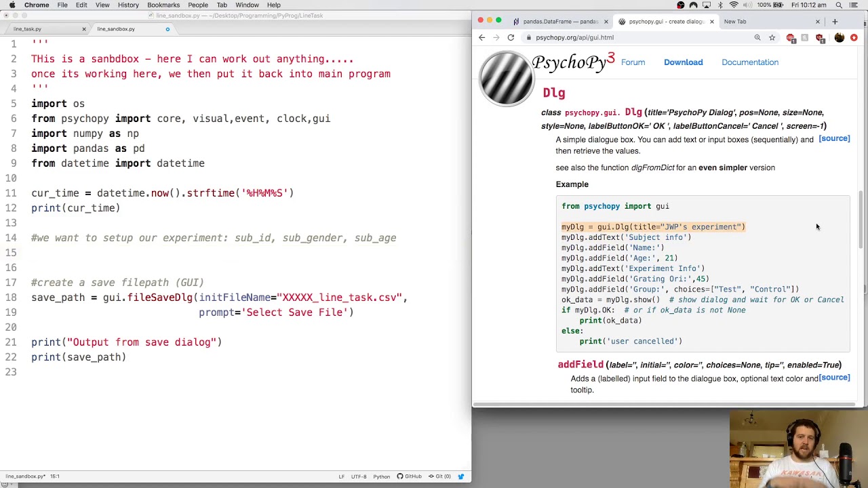Click the Wi-Fi status icon
Viewport: 868px width, 488px height.
tap(734, 5)
